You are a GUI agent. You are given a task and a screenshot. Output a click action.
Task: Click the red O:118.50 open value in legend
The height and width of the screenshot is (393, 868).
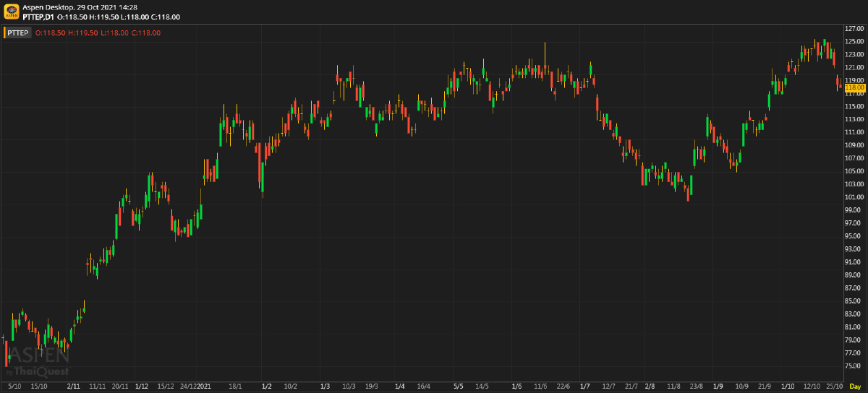(50, 33)
